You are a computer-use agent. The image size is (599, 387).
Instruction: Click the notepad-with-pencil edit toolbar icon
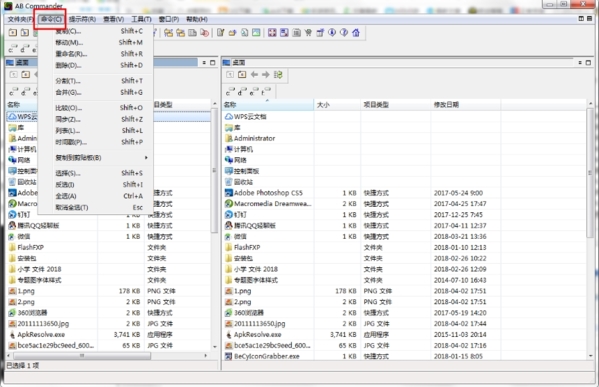point(220,33)
